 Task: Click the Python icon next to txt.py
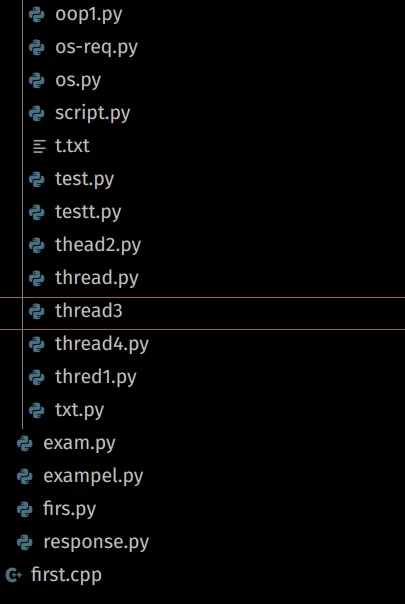tap(37, 410)
